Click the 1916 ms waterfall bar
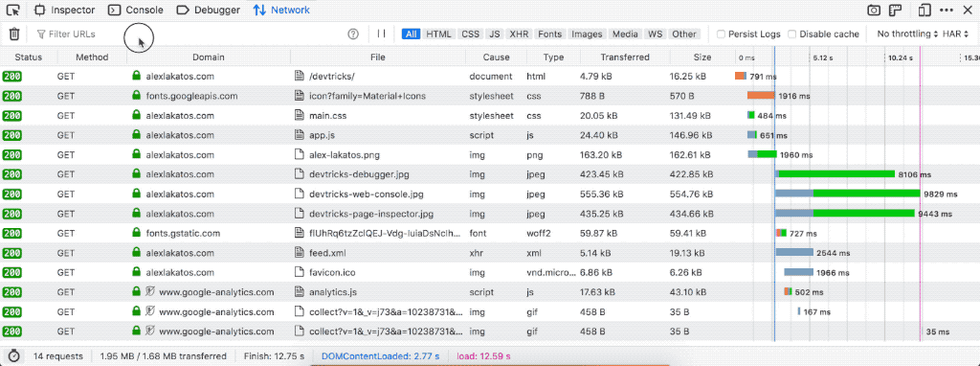The image size is (980, 366). tap(761, 96)
